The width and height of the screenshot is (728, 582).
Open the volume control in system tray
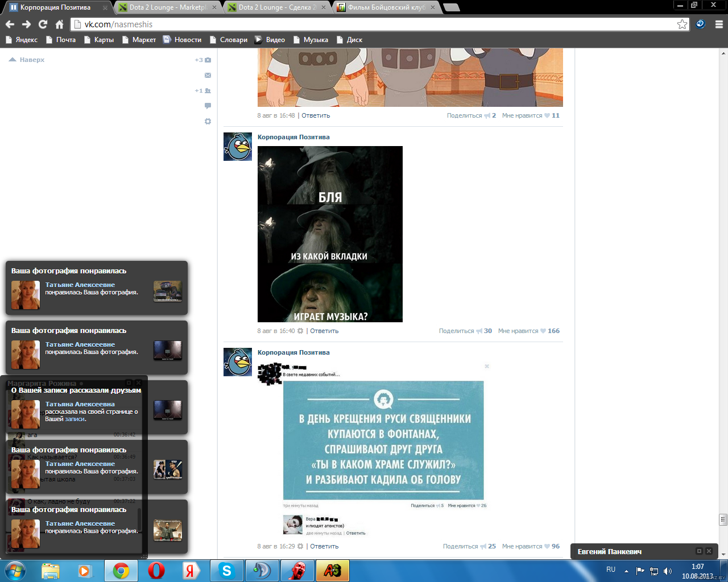coord(668,571)
